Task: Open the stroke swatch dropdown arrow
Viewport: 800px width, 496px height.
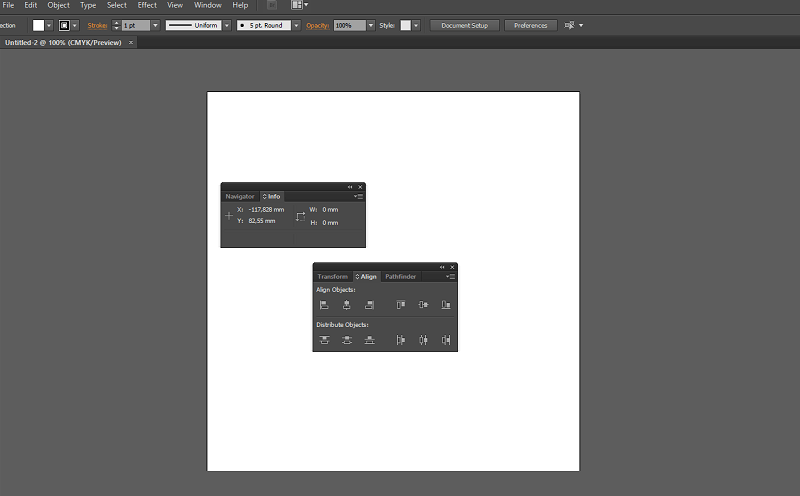Action: (x=74, y=26)
